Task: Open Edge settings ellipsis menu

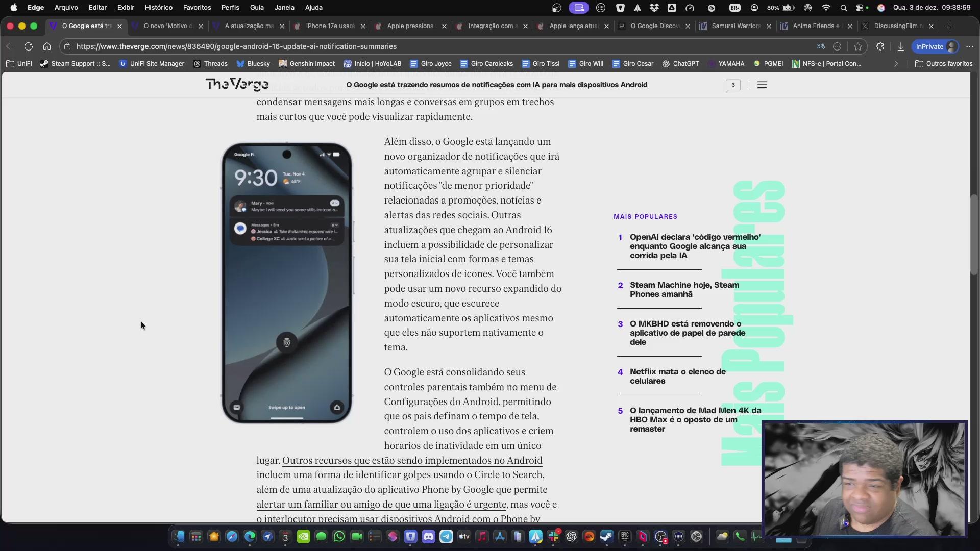Action: click(970, 46)
